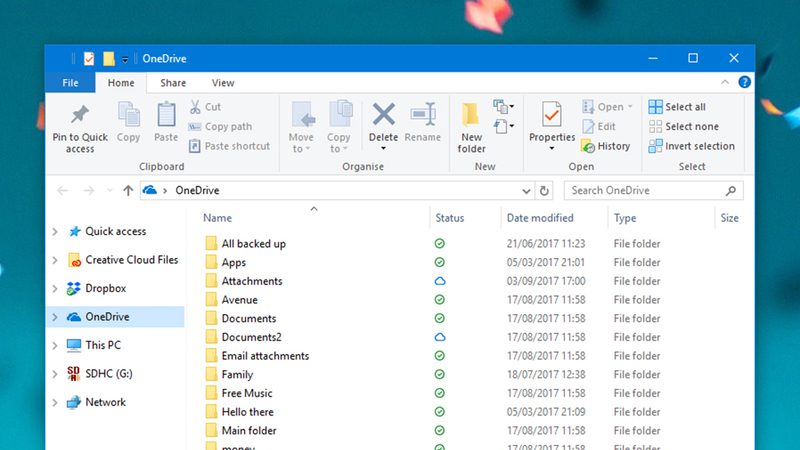Viewport: 800px width, 450px height.
Task: Click the forward navigation arrow
Action: pyautogui.click(x=89, y=191)
